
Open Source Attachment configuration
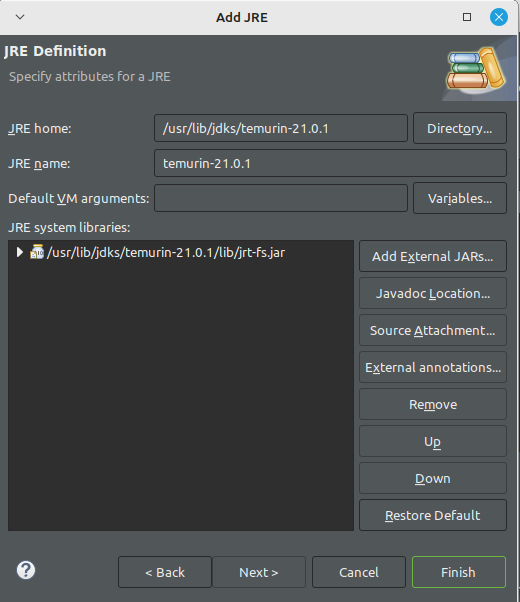click(433, 330)
